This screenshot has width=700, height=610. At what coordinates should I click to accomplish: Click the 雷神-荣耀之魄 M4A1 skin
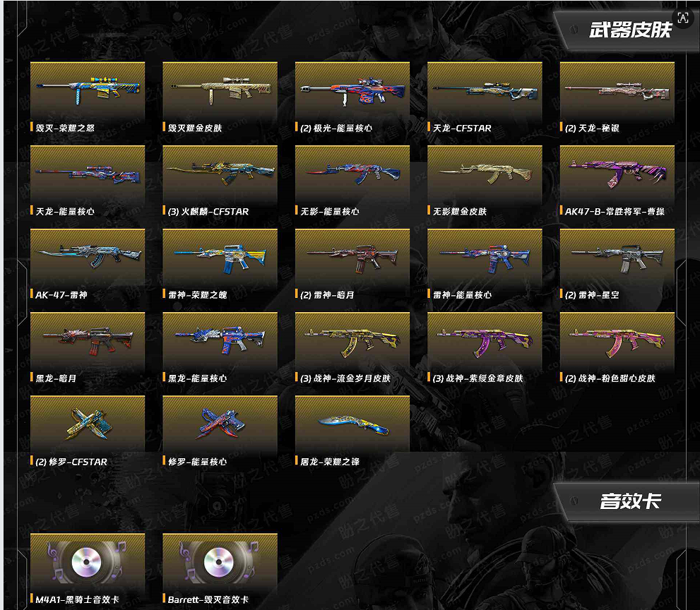coord(220,258)
